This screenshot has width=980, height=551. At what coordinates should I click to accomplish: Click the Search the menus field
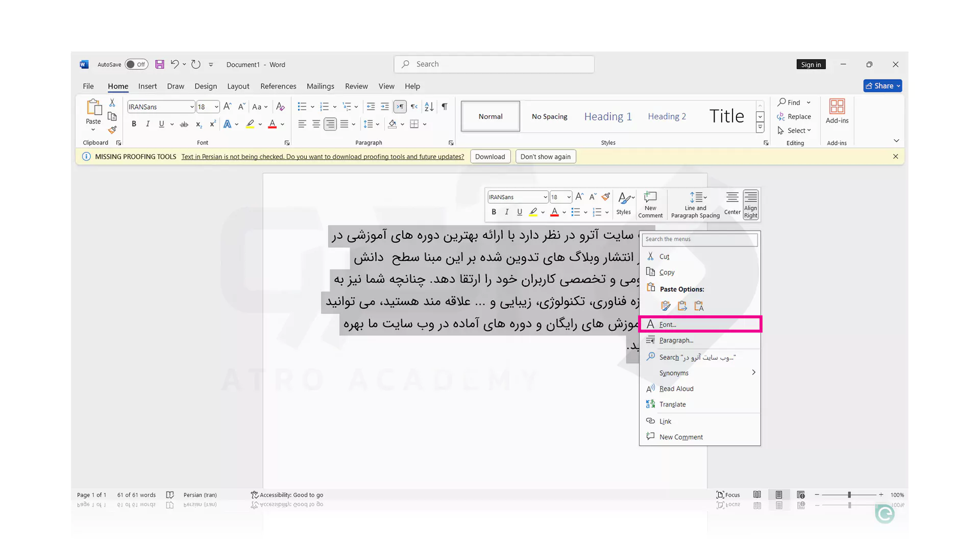700,239
